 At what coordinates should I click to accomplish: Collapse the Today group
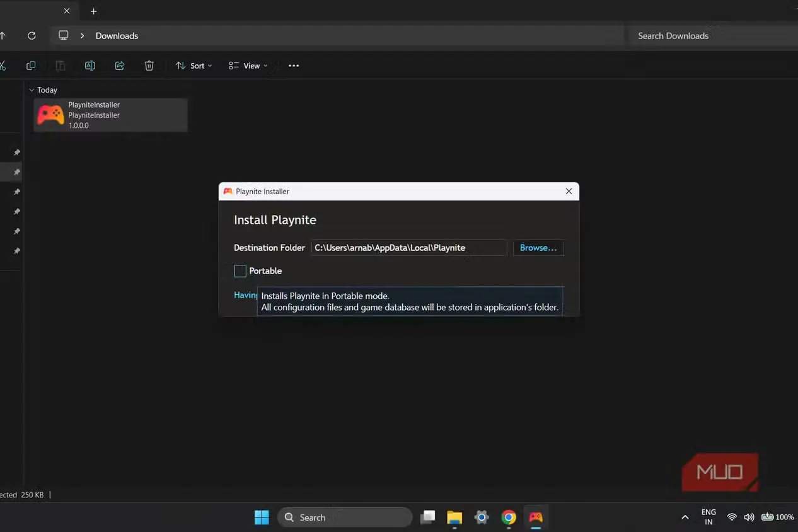pos(32,90)
